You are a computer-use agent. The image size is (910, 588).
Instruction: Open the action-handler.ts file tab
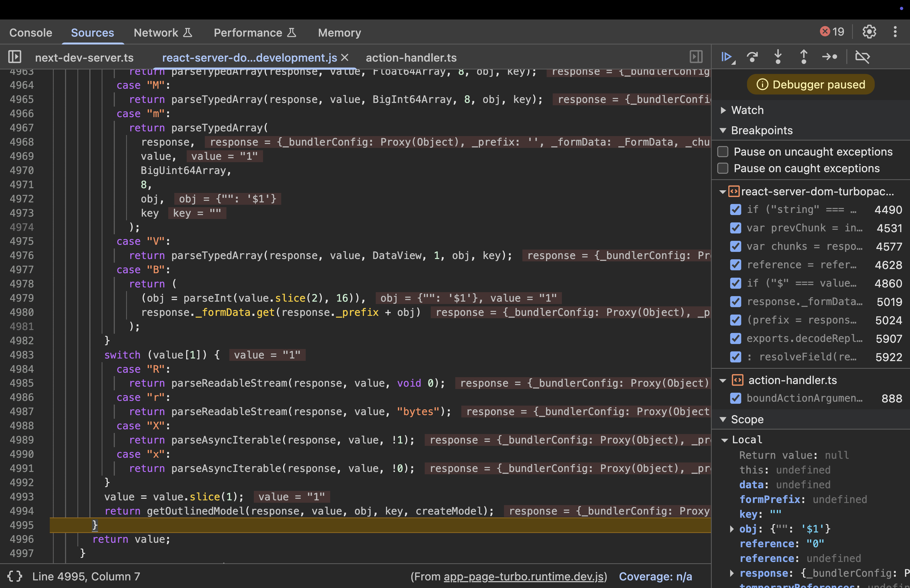coord(411,58)
